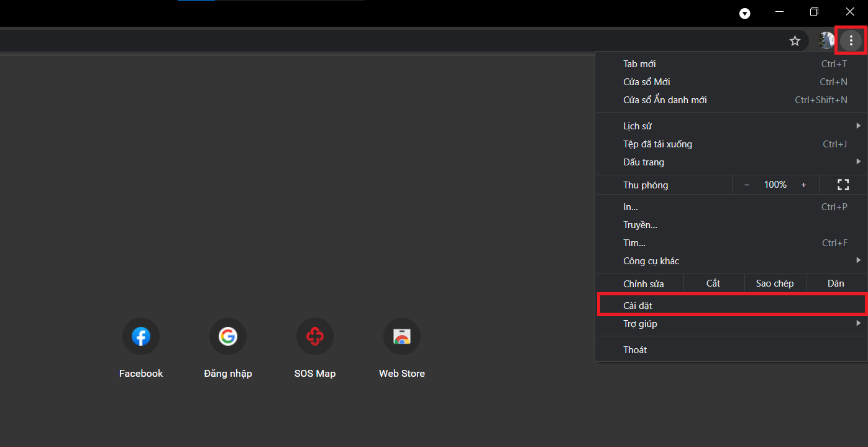This screenshot has width=868, height=447.
Task: Decrease zoom with the minus button
Action: 747,185
